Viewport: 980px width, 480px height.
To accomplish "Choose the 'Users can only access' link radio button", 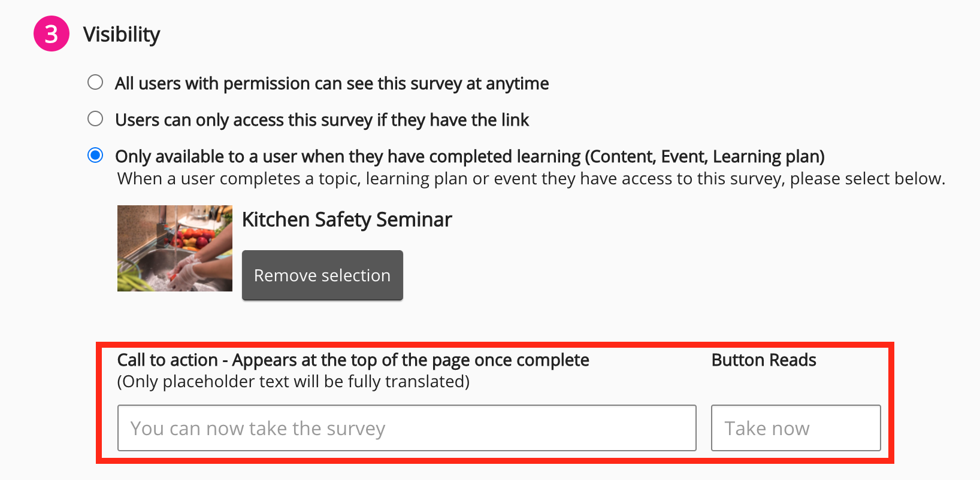I will (x=95, y=119).
